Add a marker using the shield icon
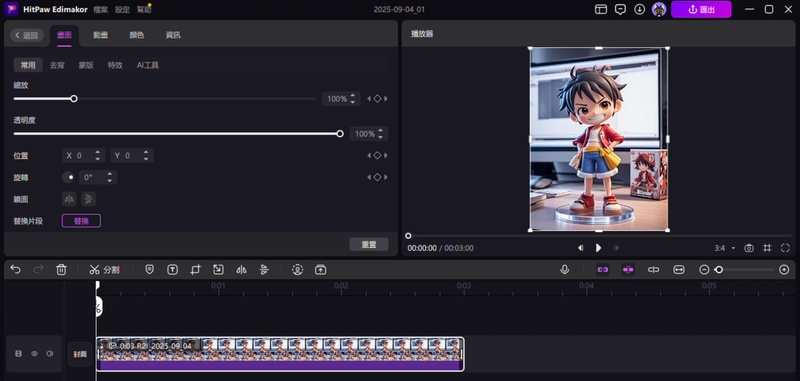This screenshot has height=381, width=800. (x=149, y=270)
